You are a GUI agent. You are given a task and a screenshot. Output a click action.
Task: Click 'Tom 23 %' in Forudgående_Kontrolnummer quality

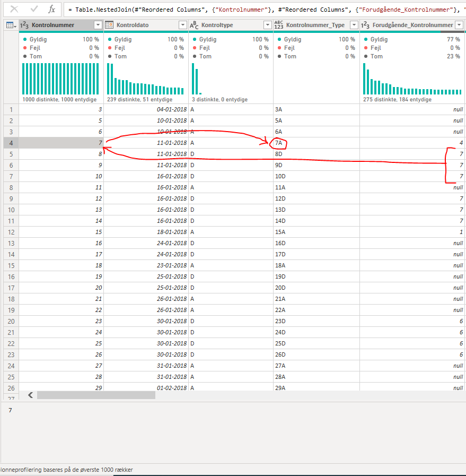click(x=412, y=56)
